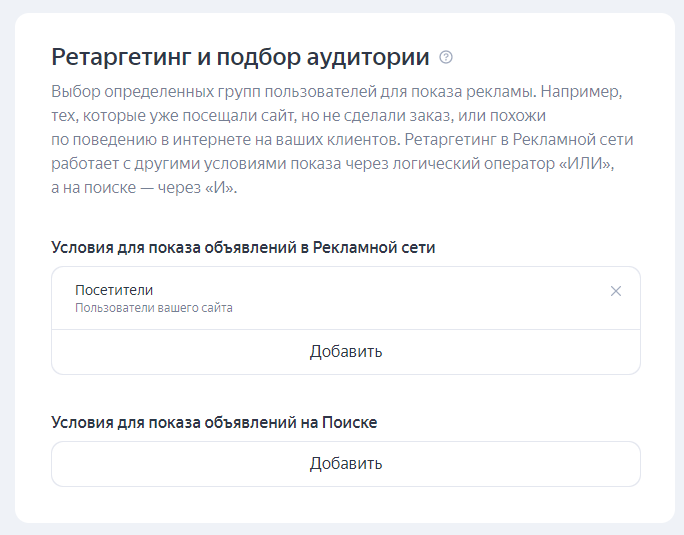The height and width of the screenshot is (535, 684).
Task: Remove the Посетители condition with the X icon
Action: pos(616,291)
